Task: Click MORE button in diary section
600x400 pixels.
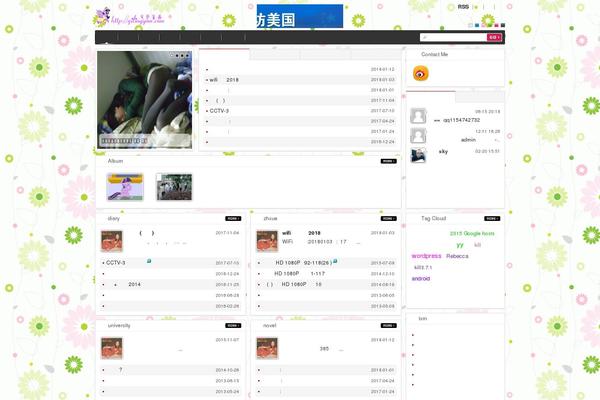Action: tap(233, 219)
